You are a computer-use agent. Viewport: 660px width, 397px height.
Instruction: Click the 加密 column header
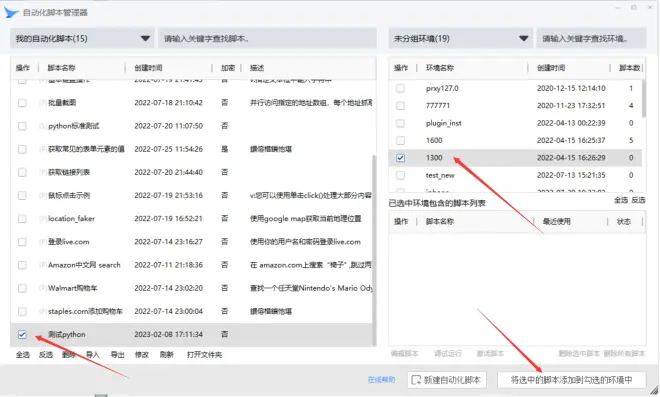(228, 68)
